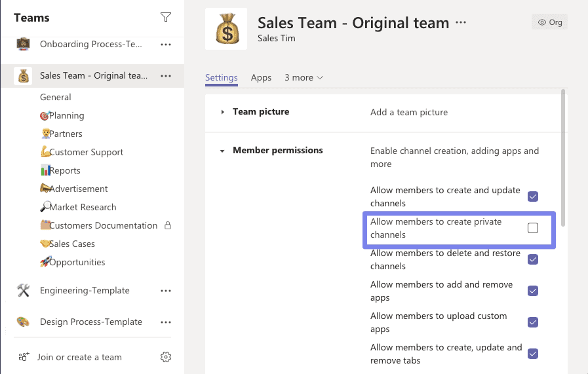Click the Org visibility badge
The height and width of the screenshot is (374, 588).
click(550, 22)
